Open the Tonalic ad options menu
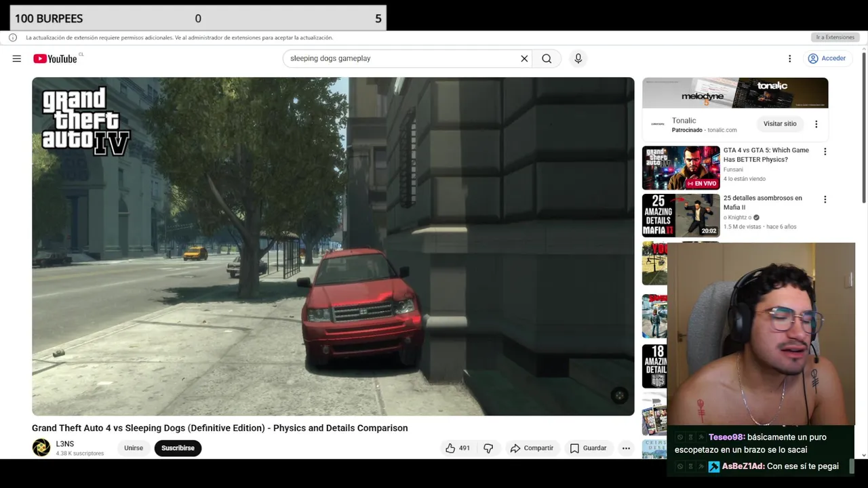This screenshot has height=488, width=868. tap(816, 124)
